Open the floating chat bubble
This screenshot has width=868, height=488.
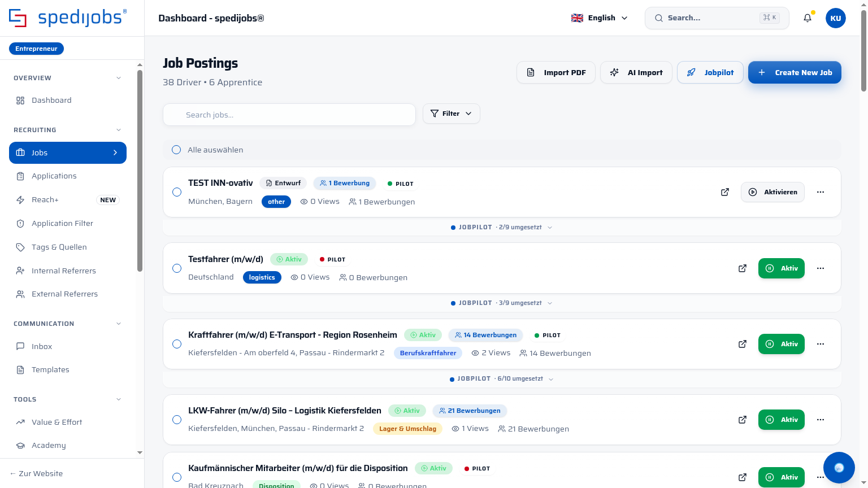(839, 468)
